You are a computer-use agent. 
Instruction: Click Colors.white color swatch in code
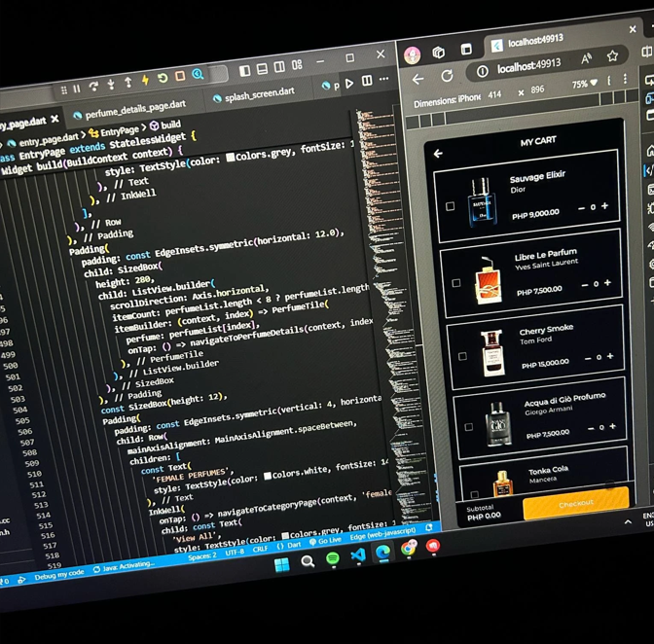tap(268, 476)
